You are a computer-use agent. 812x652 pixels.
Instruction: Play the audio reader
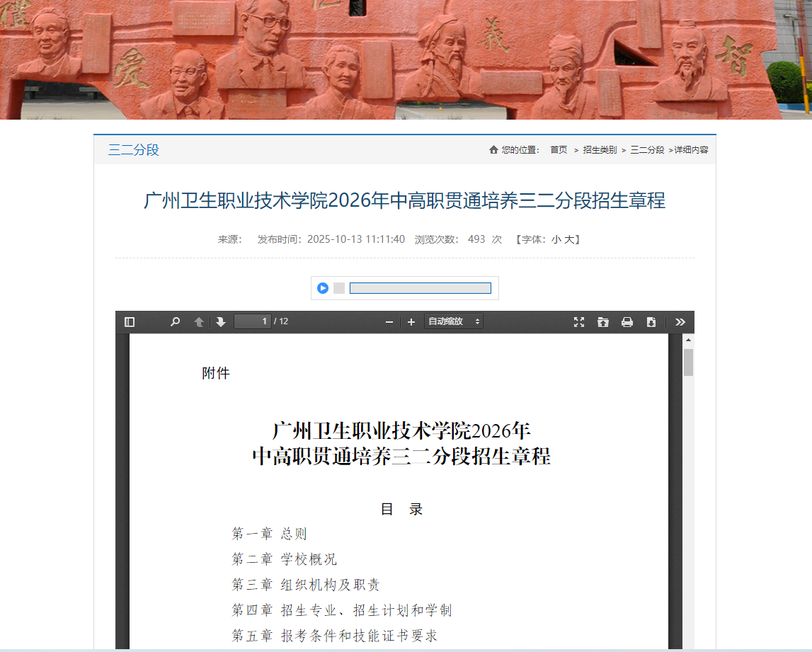pyautogui.click(x=322, y=287)
